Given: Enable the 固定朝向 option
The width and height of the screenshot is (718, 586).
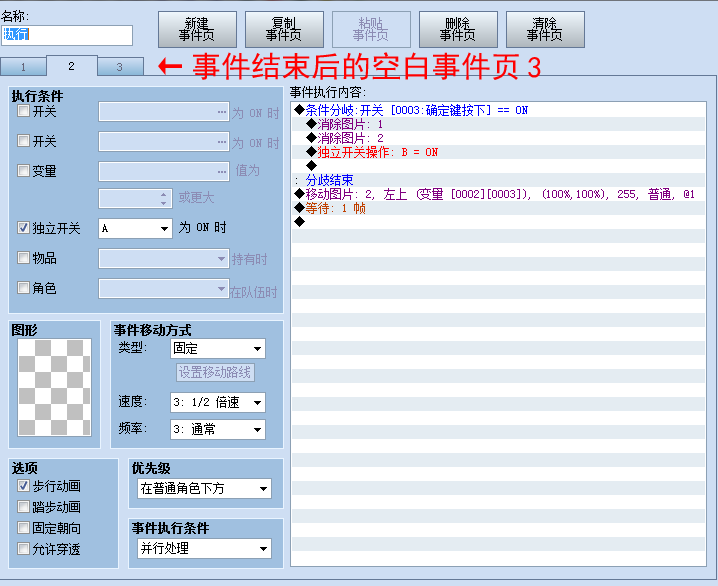Looking at the screenshot, I should (x=23, y=528).
